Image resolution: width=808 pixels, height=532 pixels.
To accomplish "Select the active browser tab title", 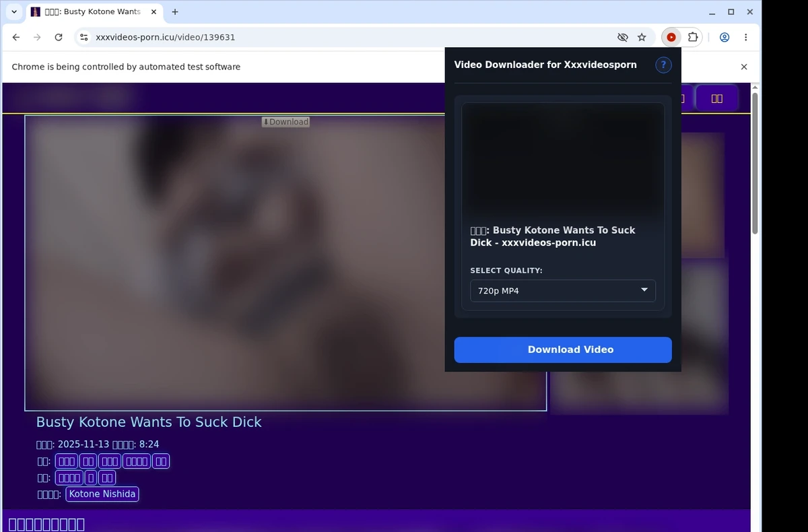I will [x=93, y=11].
